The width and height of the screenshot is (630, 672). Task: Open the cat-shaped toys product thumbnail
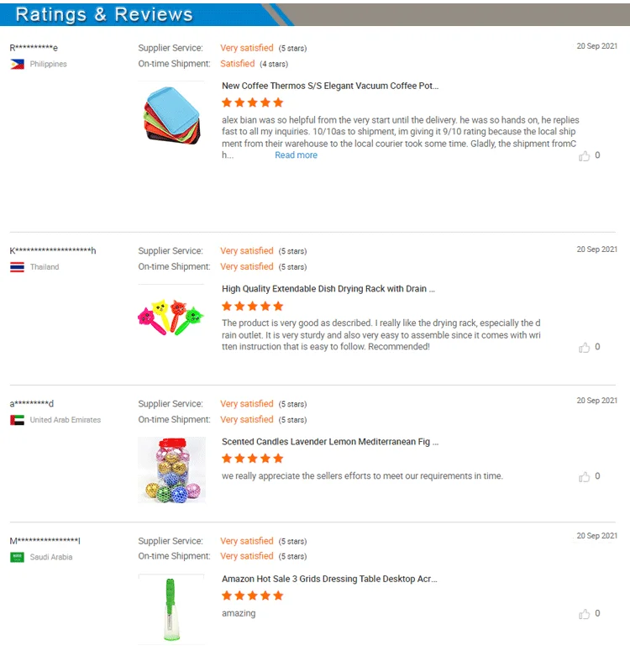coord(171,318)
